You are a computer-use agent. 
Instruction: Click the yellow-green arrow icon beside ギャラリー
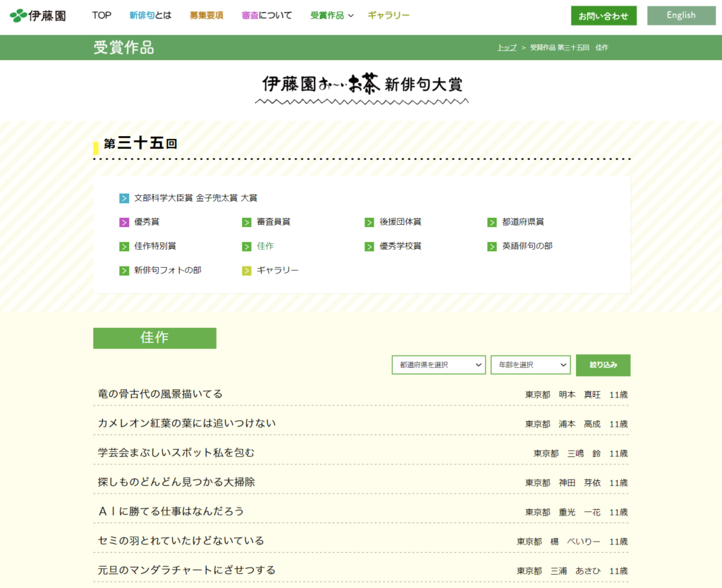click(247, 270)
